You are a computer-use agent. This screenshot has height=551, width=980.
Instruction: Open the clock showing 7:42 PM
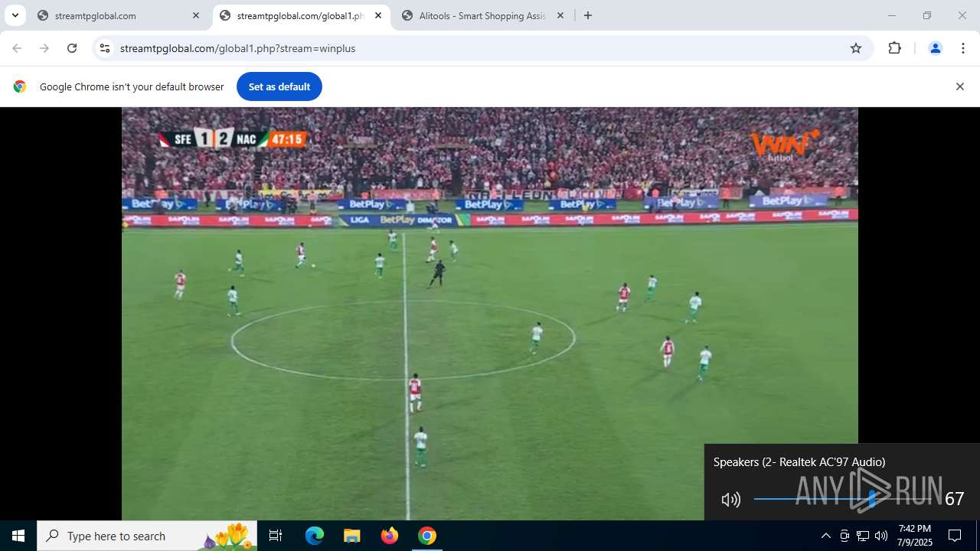tap(915, 536)
